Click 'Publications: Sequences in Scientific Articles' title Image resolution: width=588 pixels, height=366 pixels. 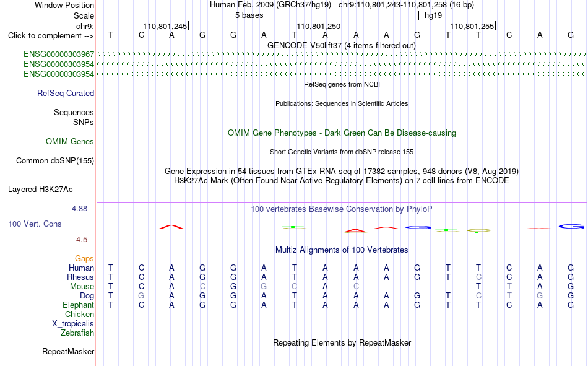click(342, 103)
